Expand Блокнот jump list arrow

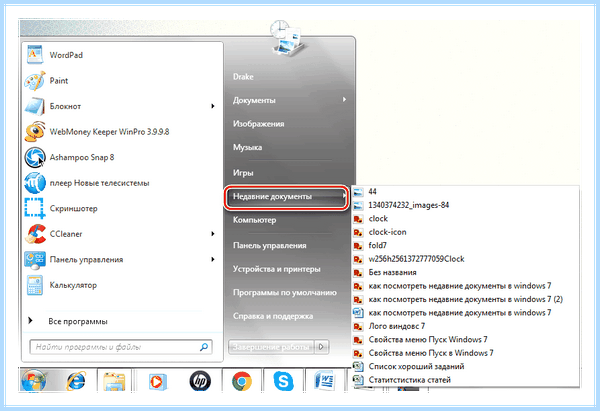pyautogui.click(x=213, y=106)
